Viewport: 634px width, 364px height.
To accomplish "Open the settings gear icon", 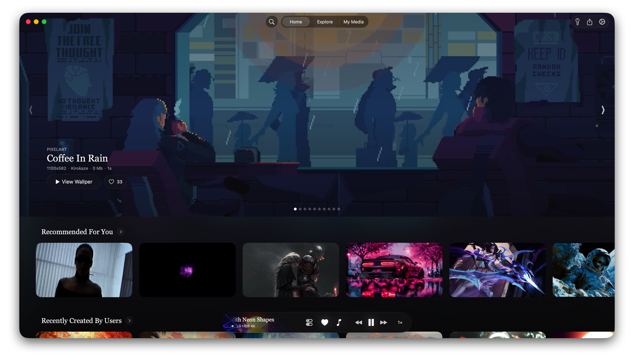I will pyautogui.click(x=602, y=22).
